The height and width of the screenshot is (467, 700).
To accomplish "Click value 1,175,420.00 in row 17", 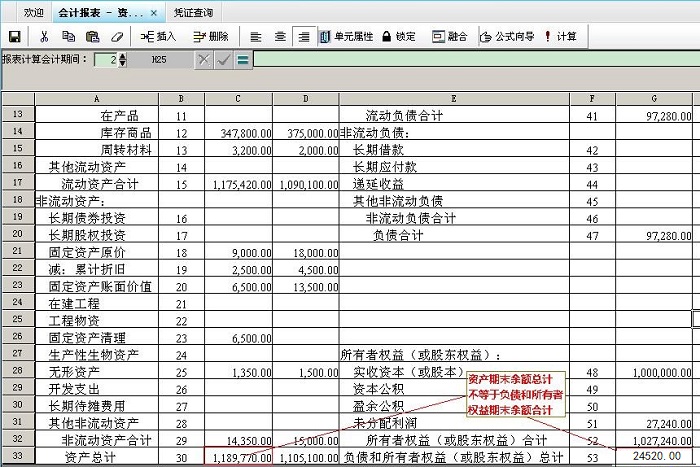I will coord(238,184).
